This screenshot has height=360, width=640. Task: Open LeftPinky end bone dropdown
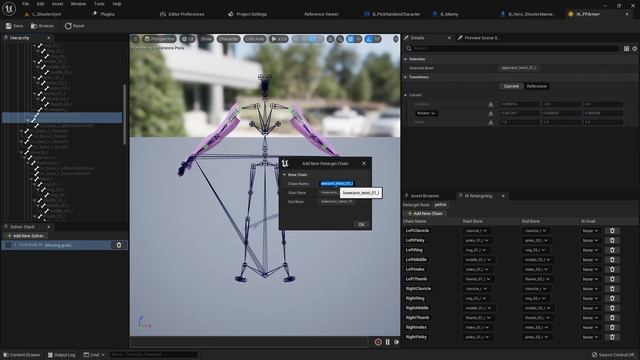(536, 240)
